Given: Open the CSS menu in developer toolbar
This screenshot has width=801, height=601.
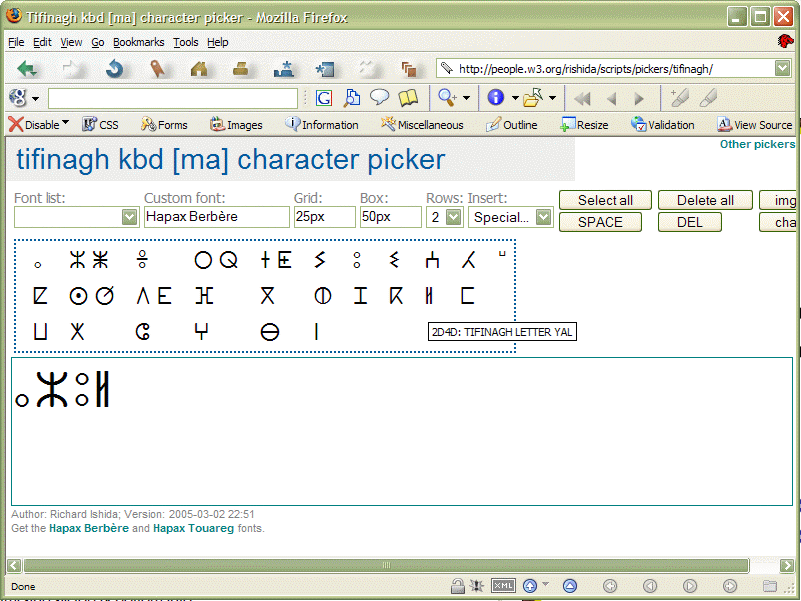Looking at the screenshot, I should pos(100,125).
